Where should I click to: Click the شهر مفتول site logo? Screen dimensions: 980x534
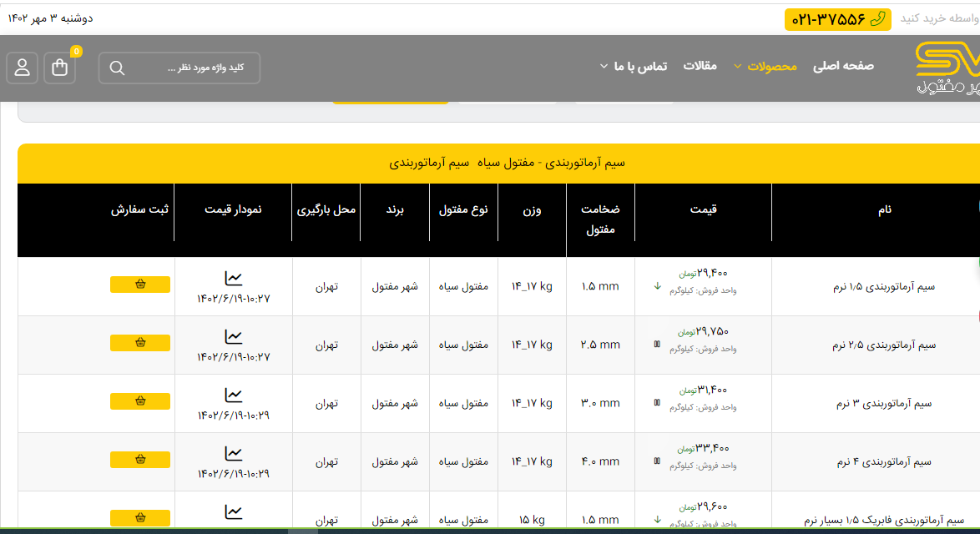pyautogui.click(x=947, y=68)
